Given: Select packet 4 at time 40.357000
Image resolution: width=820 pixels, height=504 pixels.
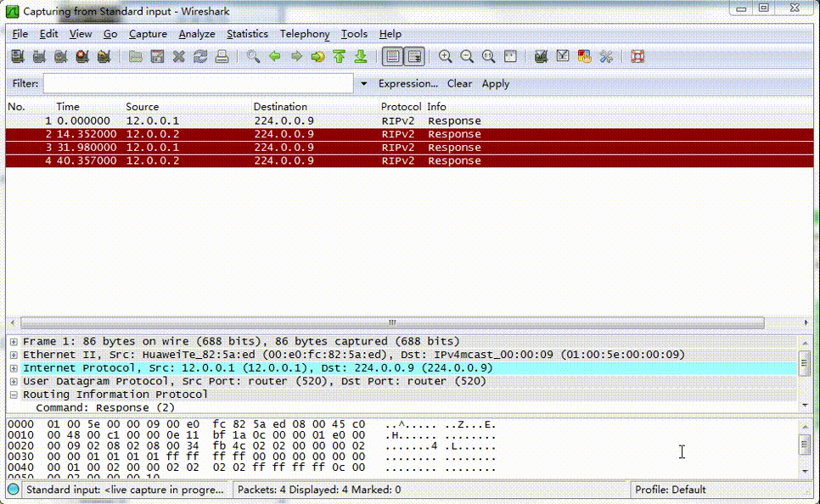Looking at the screenshot, I should pos(409,160).
